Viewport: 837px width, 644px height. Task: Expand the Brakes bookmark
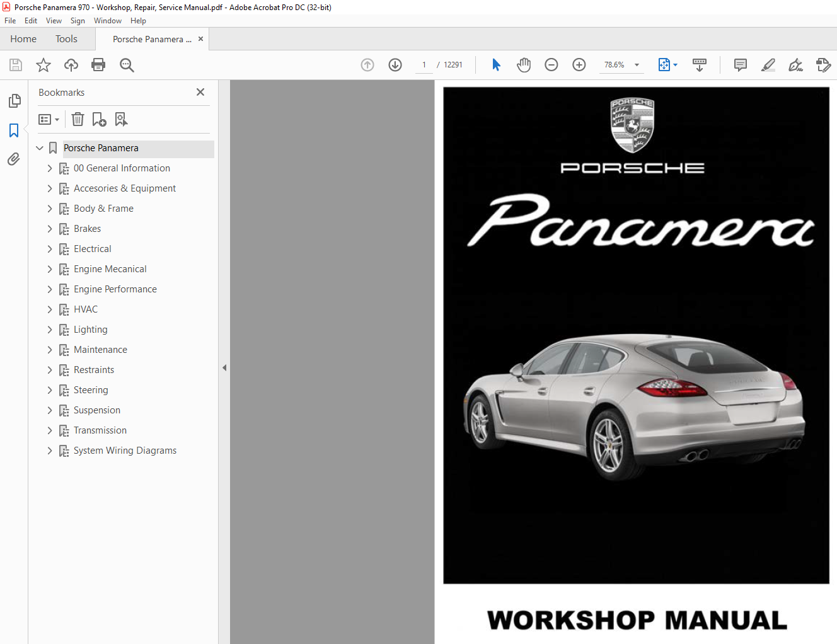pos(50,229)
